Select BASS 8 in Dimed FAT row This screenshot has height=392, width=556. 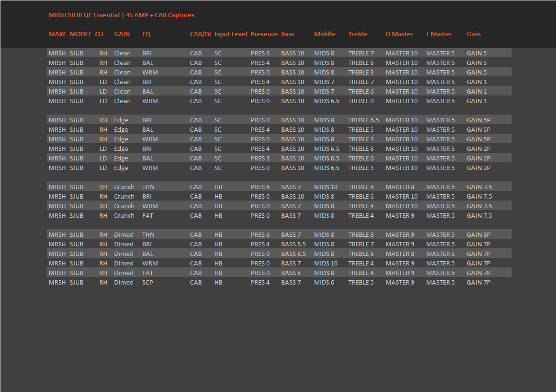pos(291,273)
